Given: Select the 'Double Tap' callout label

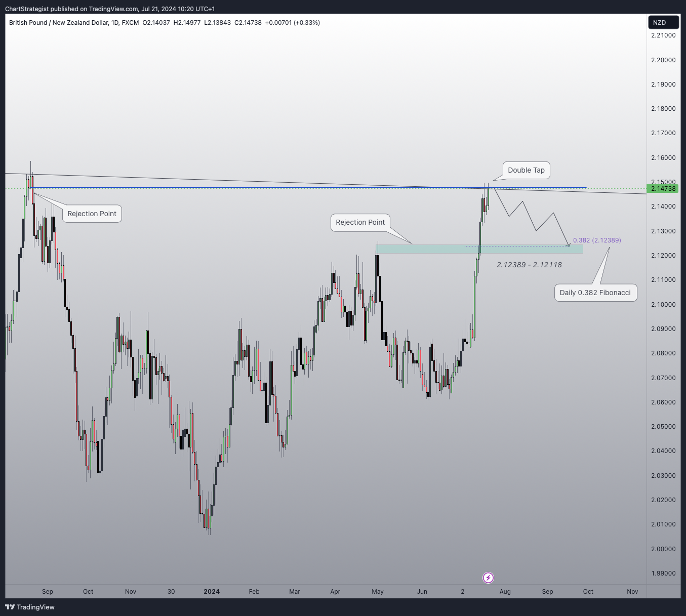Looking at the screenshot, I should [526, 170].
